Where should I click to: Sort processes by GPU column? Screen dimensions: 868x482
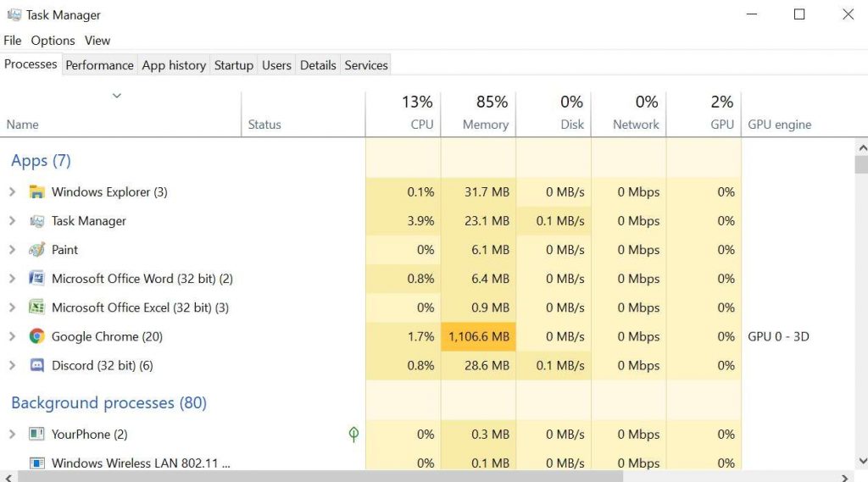click(704, 114)
